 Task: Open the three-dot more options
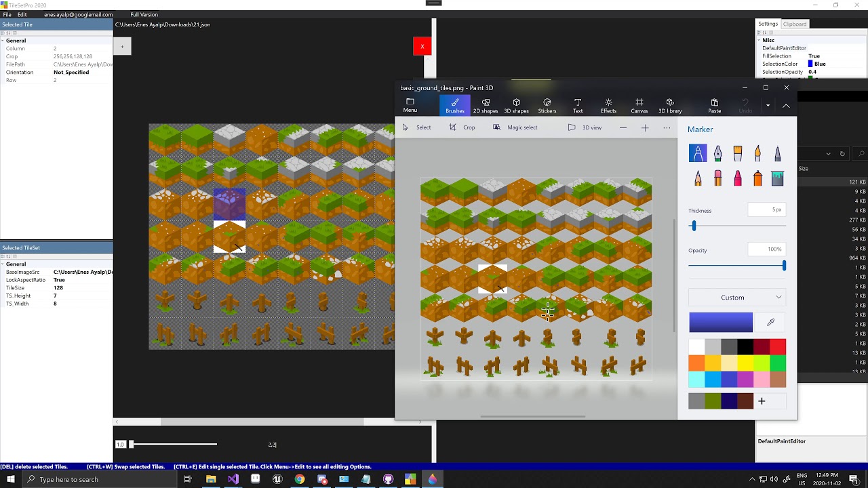(x=667, y=127)
